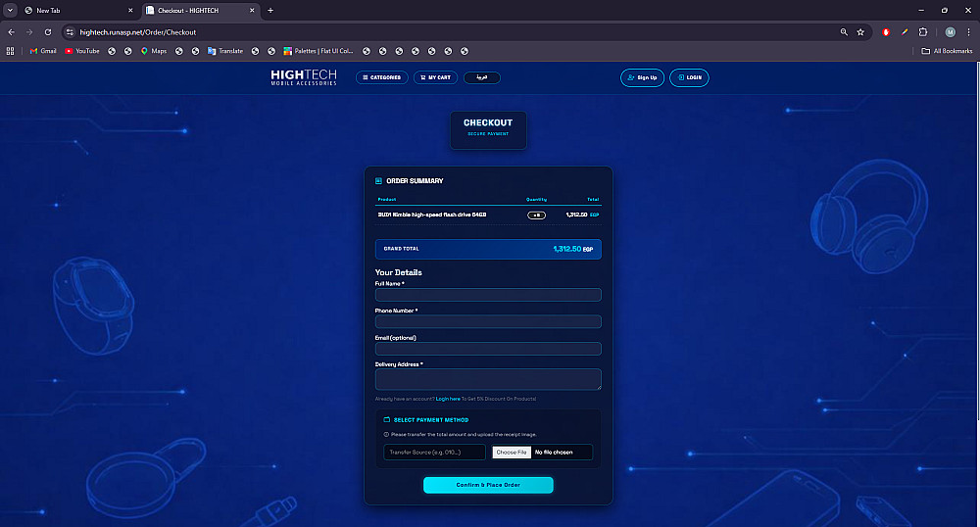Screen dimensions: 980x527
Task: Click the 'Your Details' heading
Action: [x=398, y=272]
